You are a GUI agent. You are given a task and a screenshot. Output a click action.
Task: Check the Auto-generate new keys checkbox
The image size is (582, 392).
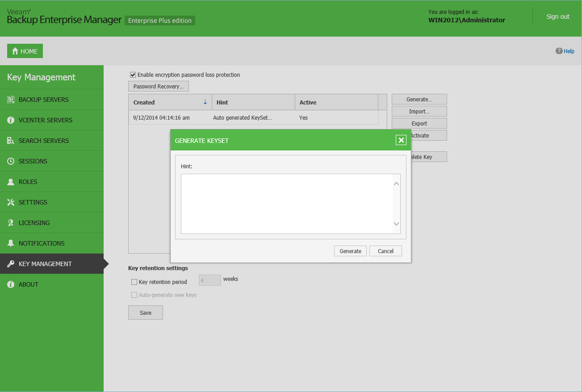(x=134, y=295)
